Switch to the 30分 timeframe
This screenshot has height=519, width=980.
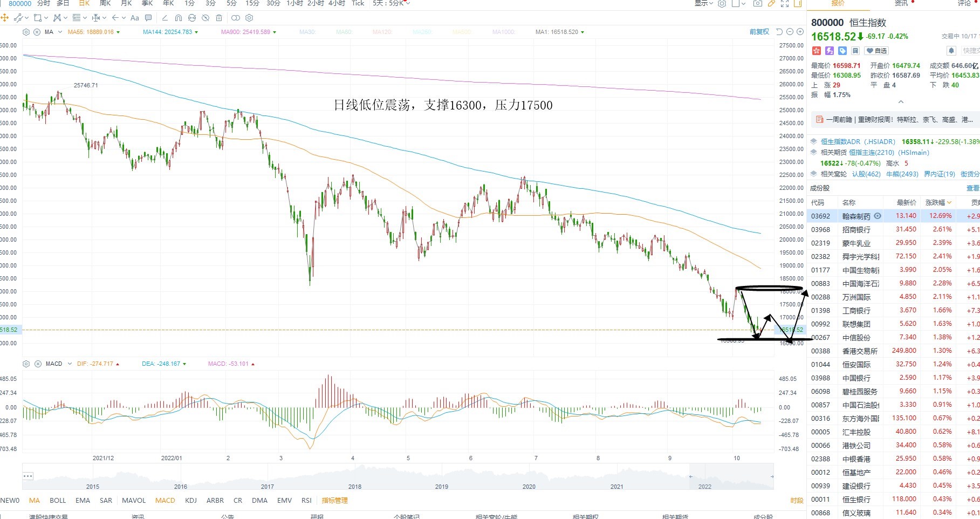[273, 3]
